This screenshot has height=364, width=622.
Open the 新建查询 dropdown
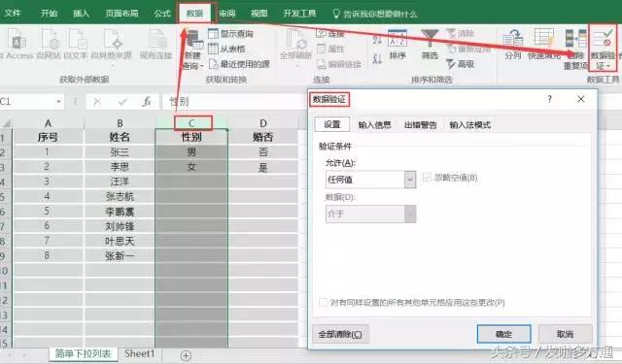[x=192, y=50]
